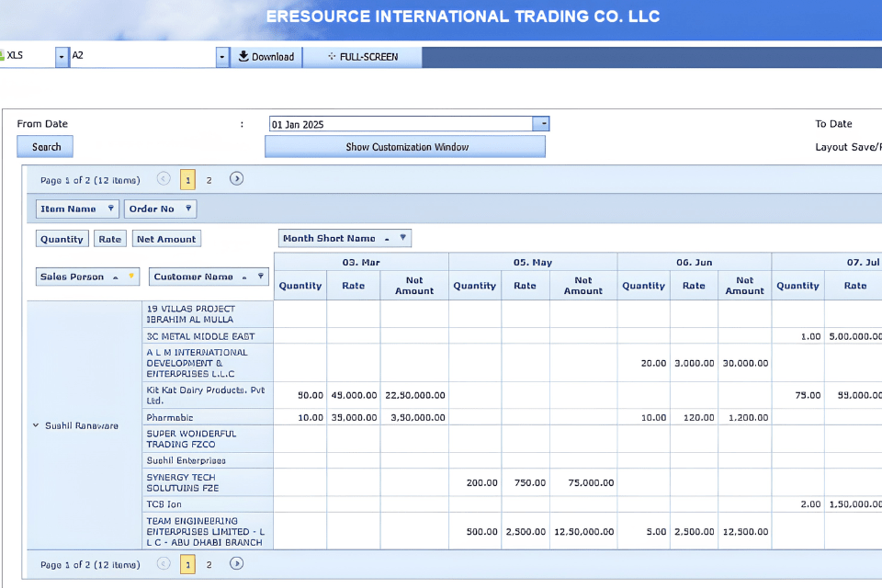The image size is (882, 588).
Task: Click previous page arrow in bottom pager
Action: 164,563
